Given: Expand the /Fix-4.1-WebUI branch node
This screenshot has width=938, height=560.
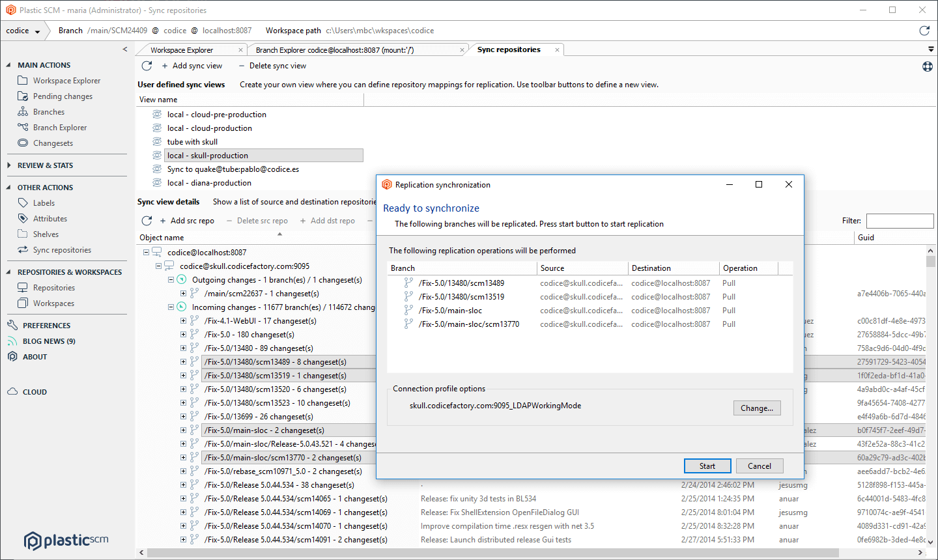Looking at the screenshot, I should click(183, 321).
